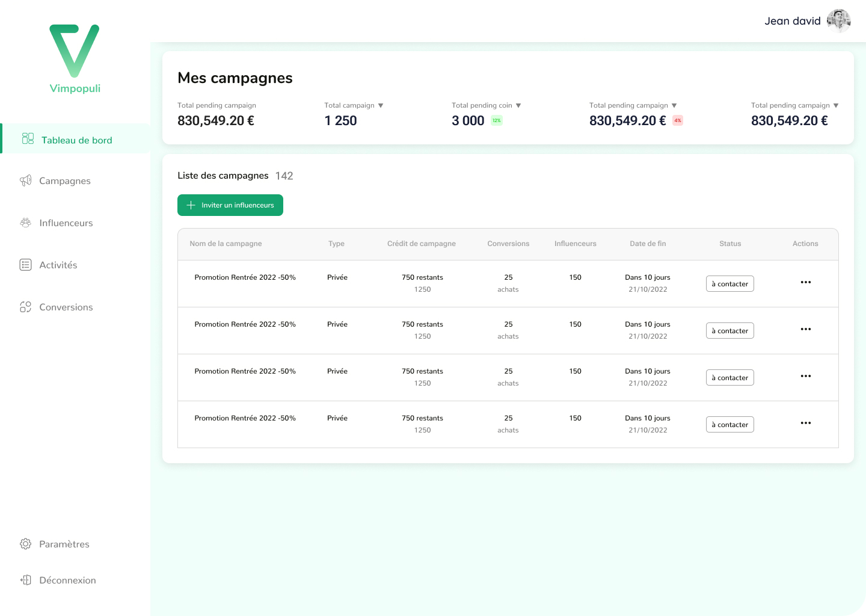
Task: Select second Promotion Rentrée 2022 -50% campaign name
Action: point(245,324)
